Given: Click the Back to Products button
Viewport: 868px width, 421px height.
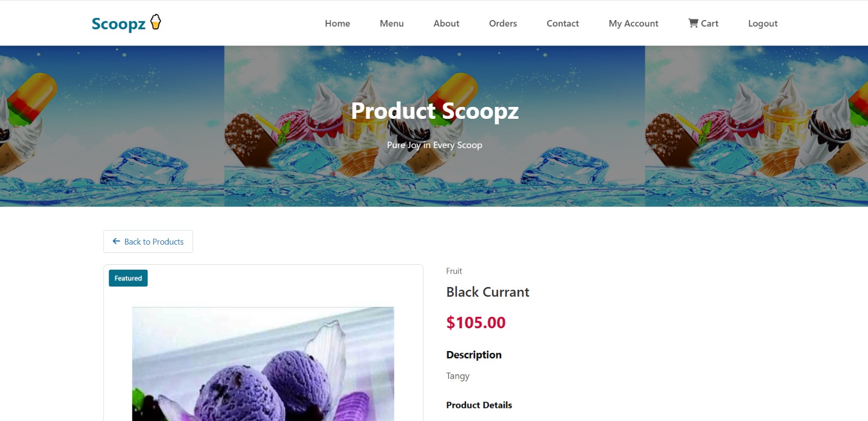Looking at the screenshot, I should [x=148, y=241].
